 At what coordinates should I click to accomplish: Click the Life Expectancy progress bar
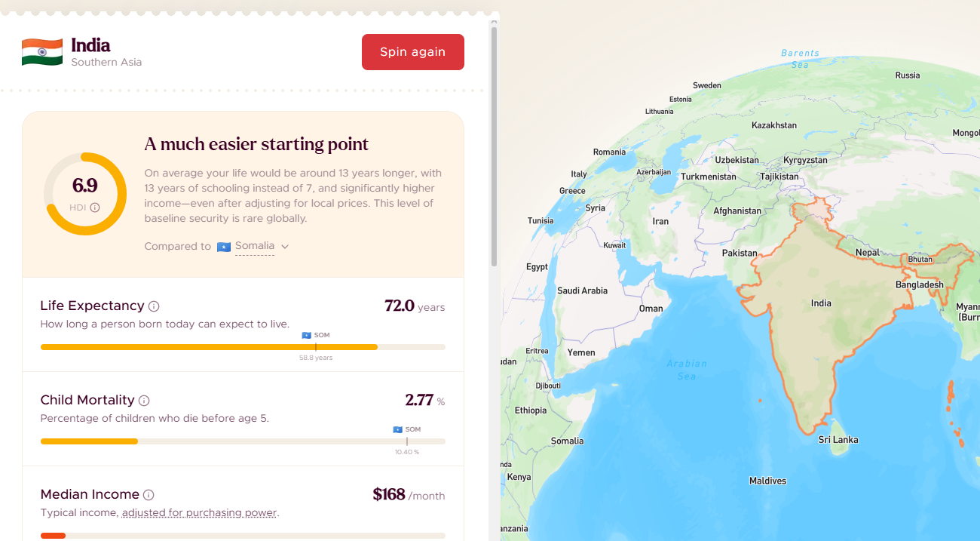[x=243, y=347]
